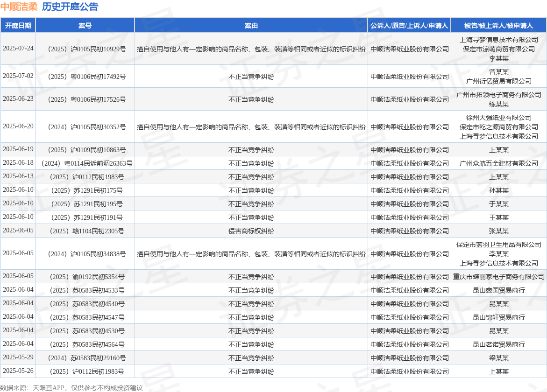547x392 pixels.
Task: Click date cell 2025-07-02
Action: pos(18,76)
